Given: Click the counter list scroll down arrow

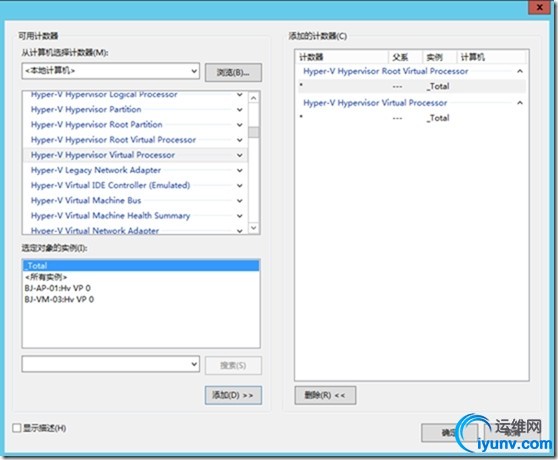Looking at the screenshot, I should click(254, 228).
